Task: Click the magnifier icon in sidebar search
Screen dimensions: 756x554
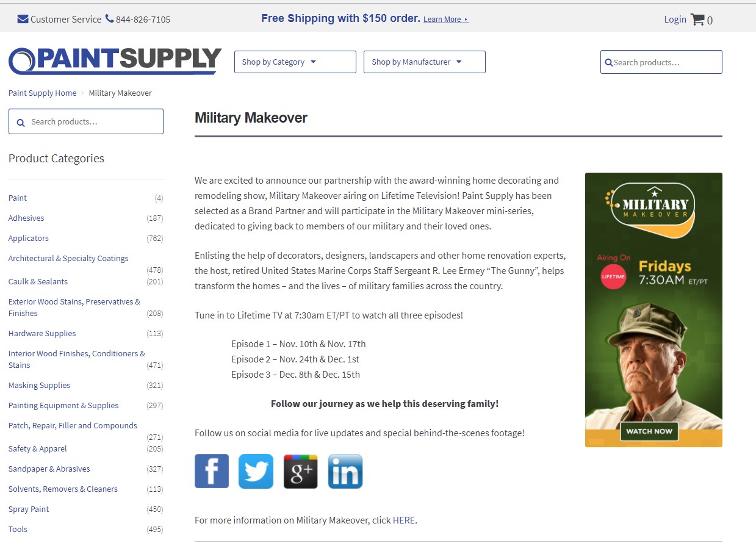Action: [x=21, y=122]
